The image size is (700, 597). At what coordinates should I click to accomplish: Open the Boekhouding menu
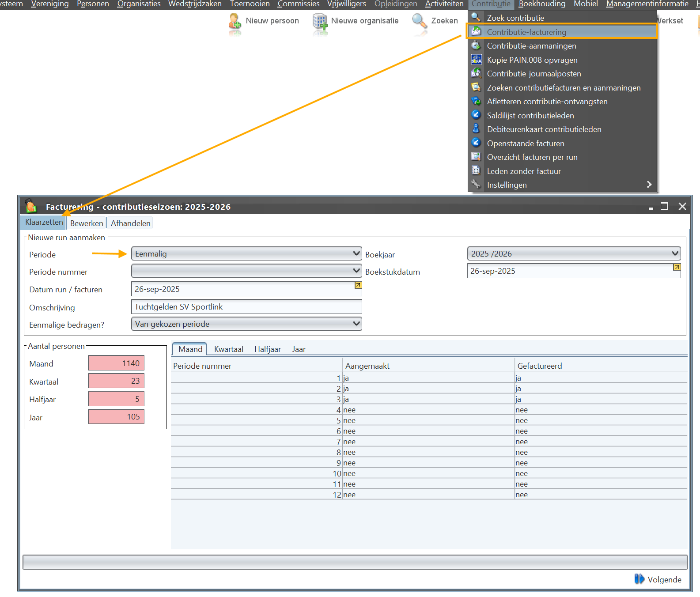[542, 4]
